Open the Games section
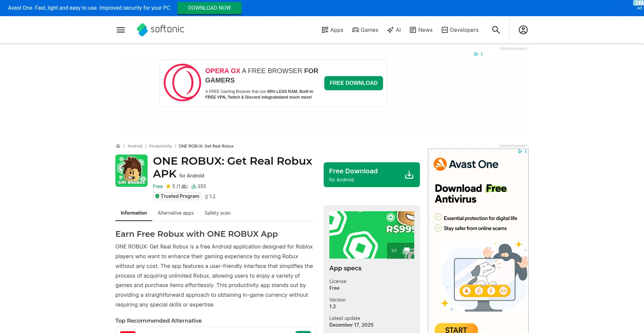This screenshot has height=333, width=644. pos(365,30)
